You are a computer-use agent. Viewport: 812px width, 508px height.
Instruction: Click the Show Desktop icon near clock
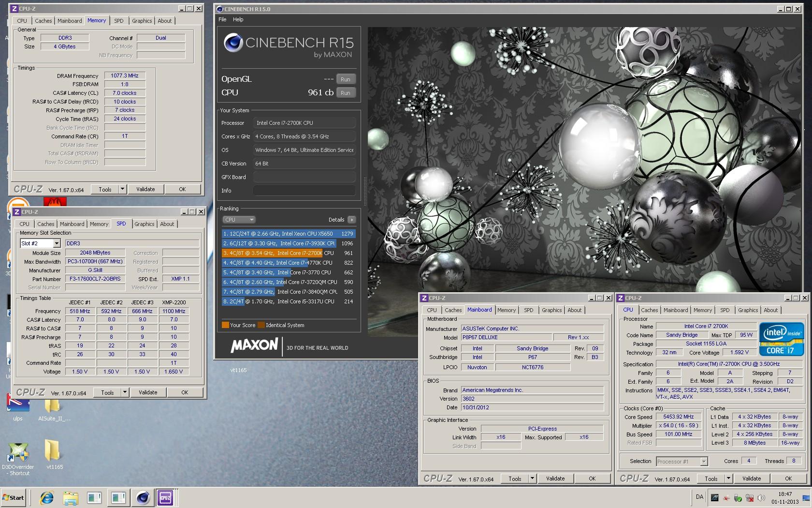tap(806, 498)
